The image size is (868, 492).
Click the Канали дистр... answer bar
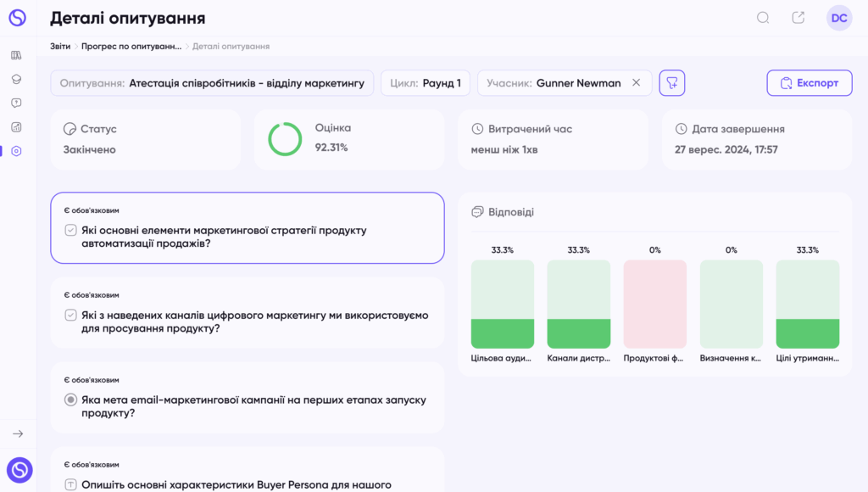coord(578,305)
